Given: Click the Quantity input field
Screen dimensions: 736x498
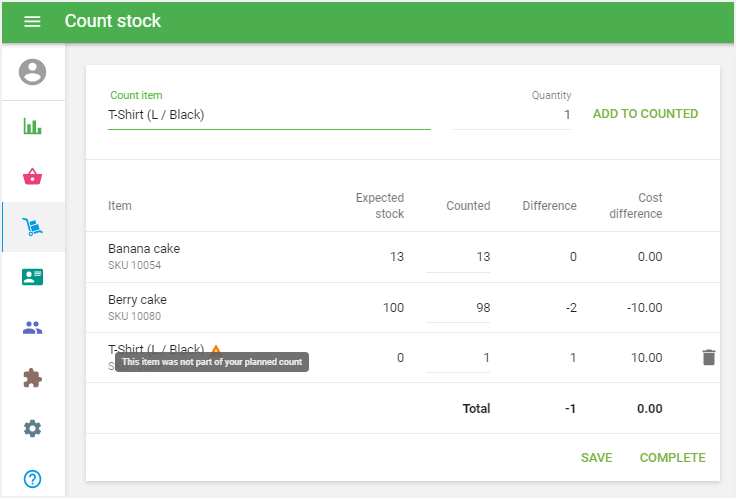Looking at the screenshot, I should 512,115.
